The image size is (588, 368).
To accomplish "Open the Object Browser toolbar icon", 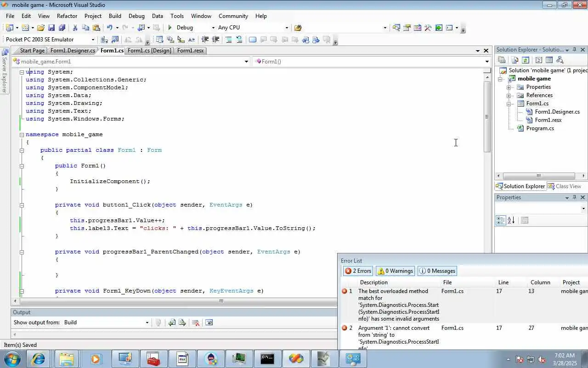I will [x=418, y=28].
